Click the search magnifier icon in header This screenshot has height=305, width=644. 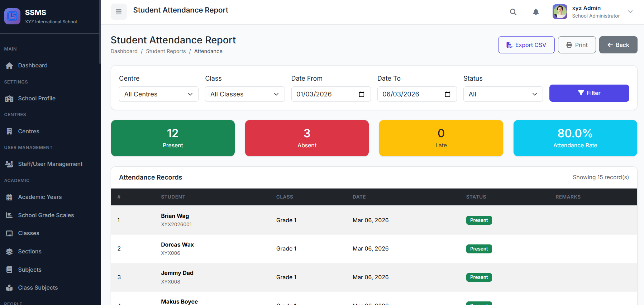pyautogui.click(x=513, y=12)
